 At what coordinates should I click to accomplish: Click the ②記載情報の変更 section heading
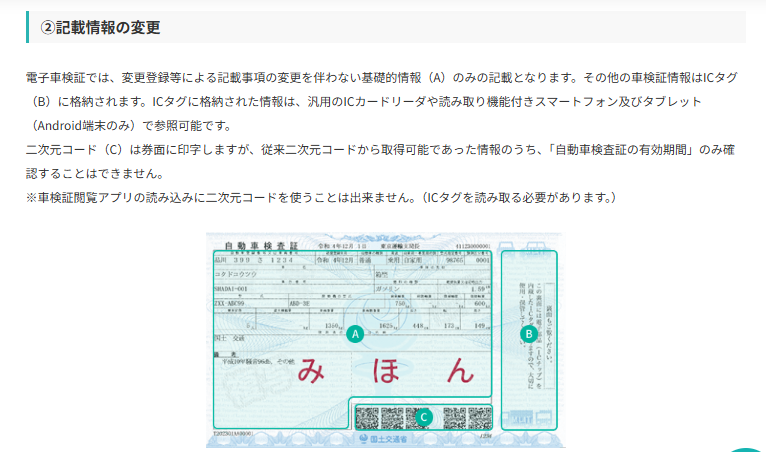(x=100, y=27)
